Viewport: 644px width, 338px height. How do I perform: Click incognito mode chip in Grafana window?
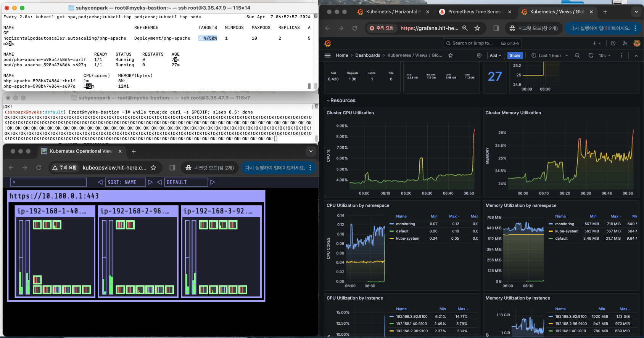click(x=534, y=28)
